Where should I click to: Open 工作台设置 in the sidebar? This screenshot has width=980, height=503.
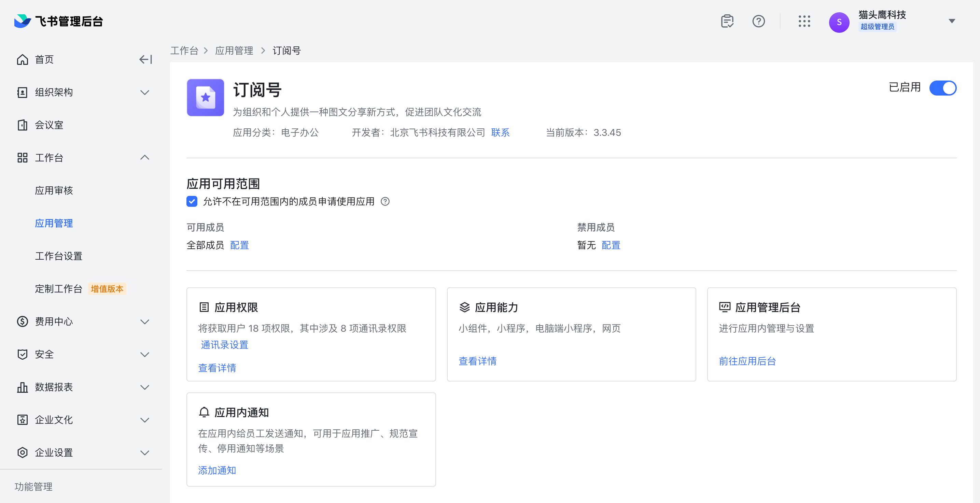(x=59, y=256)
